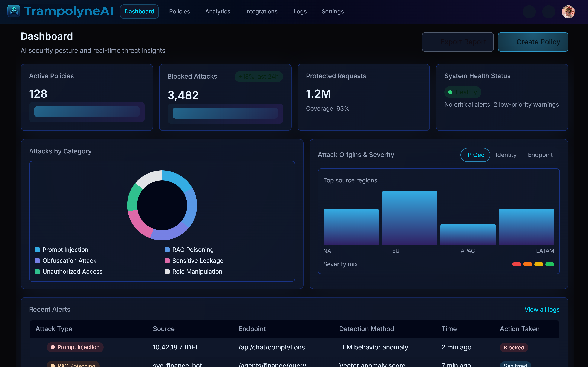Image resolution: width=588 pixels, height=367 pixels.
Task: Open View all logs
Action: click(542, 310)
